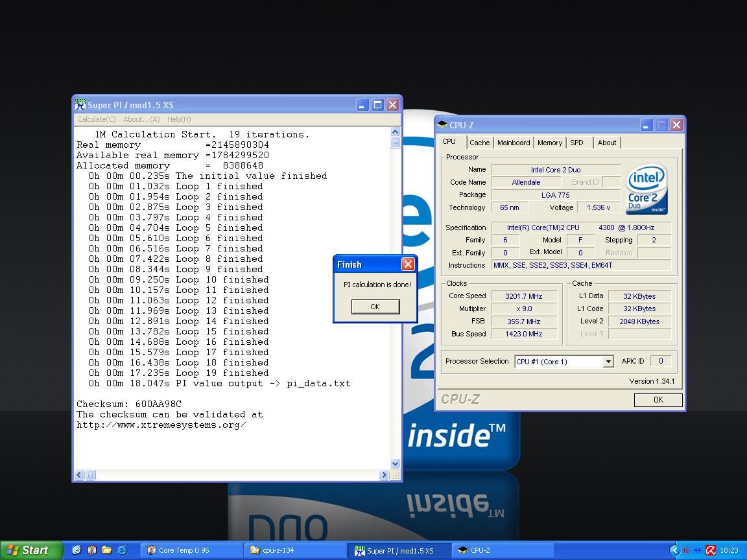The image size is (747, 560).
Task: Click the scroll right arrow in Super PI
Action: pyautogui.click(x=384, y=474)
